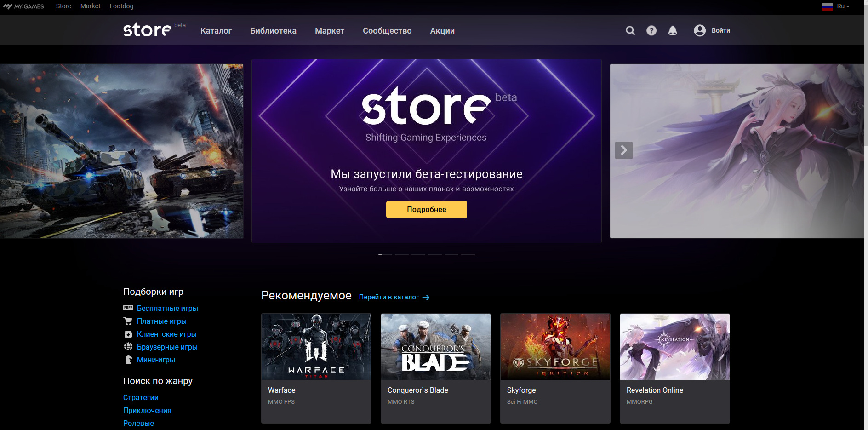Open the Библиотека menu item
Image resolution: width=868 pixels, height=430 pixels.
point(273,31)
